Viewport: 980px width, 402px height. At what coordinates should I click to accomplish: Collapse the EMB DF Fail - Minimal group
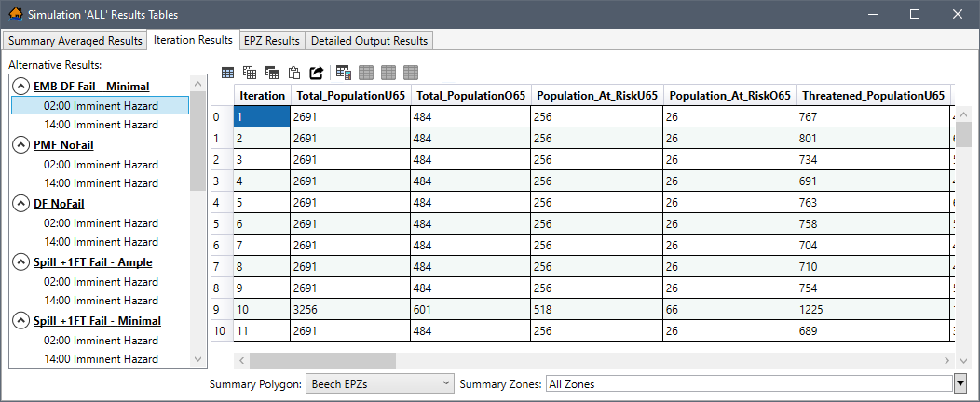(21, 87)
